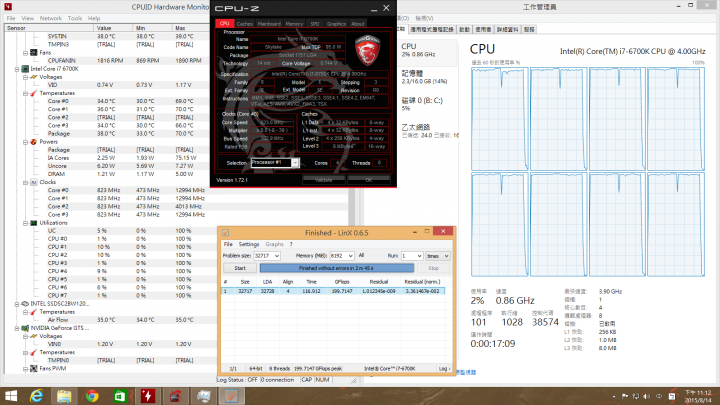The height and width of the screenshot is (405, 720).
Task: Click the Start button in LinX
Action: 240,268
